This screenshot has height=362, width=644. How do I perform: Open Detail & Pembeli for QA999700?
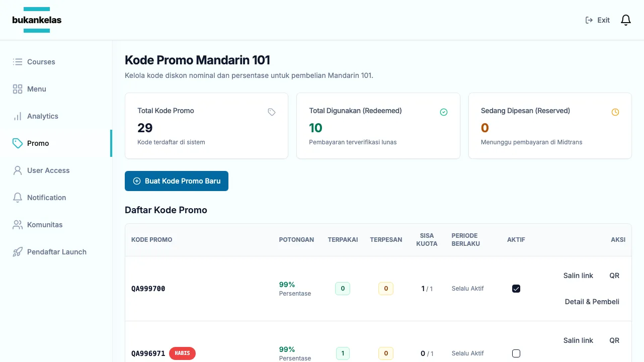tap(592, 302)
